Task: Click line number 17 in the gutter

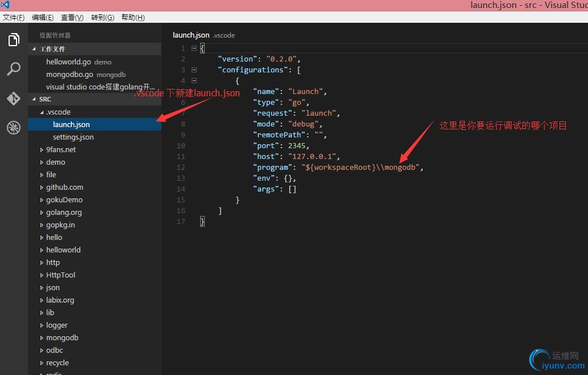Action: (181, 222)
